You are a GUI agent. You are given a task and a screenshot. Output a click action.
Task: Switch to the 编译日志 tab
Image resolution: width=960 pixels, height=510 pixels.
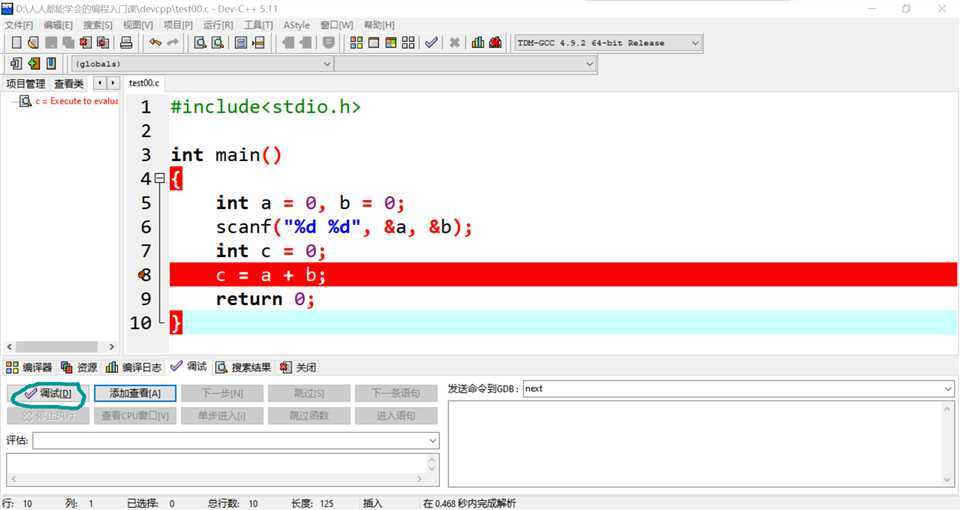coord(134,367)
